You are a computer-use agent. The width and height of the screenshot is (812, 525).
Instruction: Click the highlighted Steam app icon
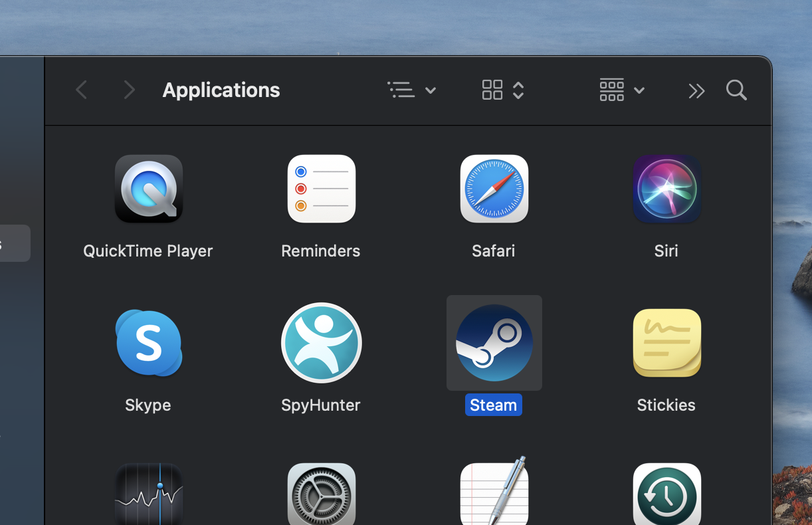pos(494,343)
